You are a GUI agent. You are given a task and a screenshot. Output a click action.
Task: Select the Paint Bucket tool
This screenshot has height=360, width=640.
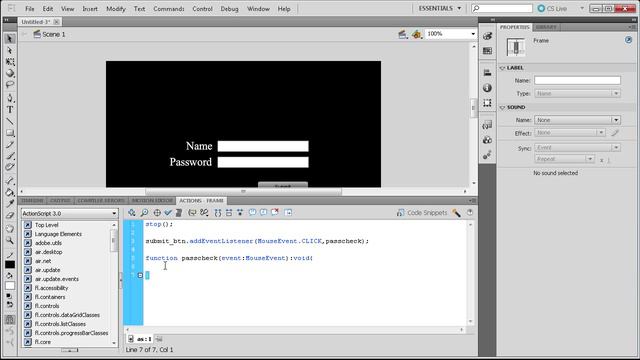pyautogui.click(x=10, y=192)
